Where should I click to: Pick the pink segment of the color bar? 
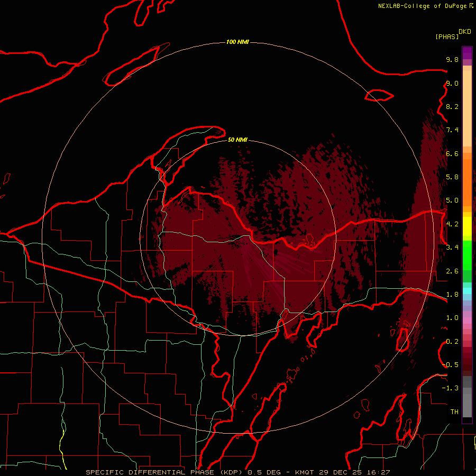pyautogui.click(x=467, y=321)
